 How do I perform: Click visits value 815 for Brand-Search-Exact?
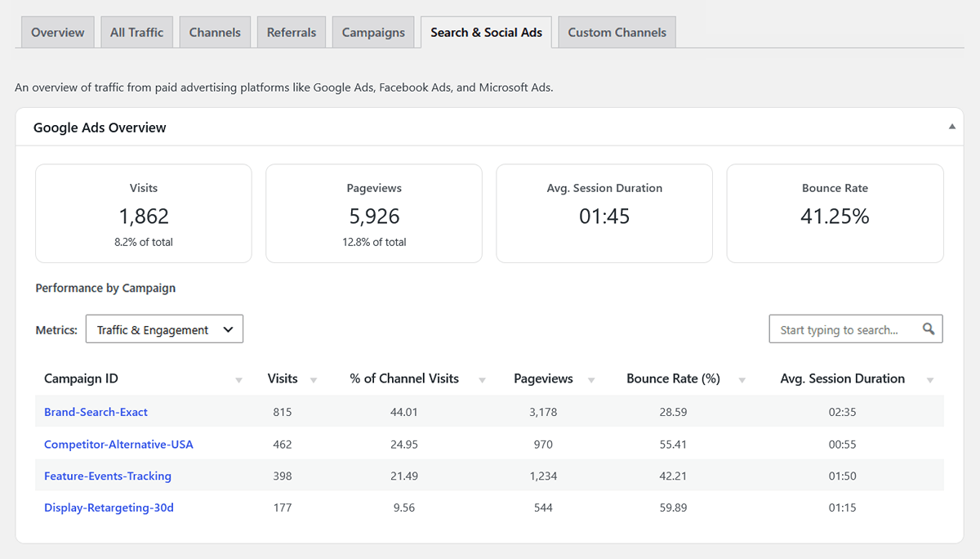[283, 412]
